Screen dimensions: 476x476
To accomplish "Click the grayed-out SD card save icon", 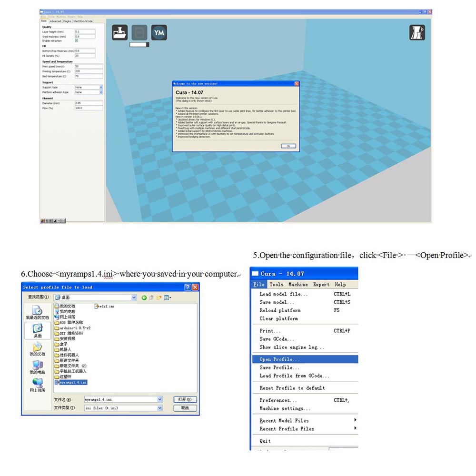I will click(x=139, y=32).
